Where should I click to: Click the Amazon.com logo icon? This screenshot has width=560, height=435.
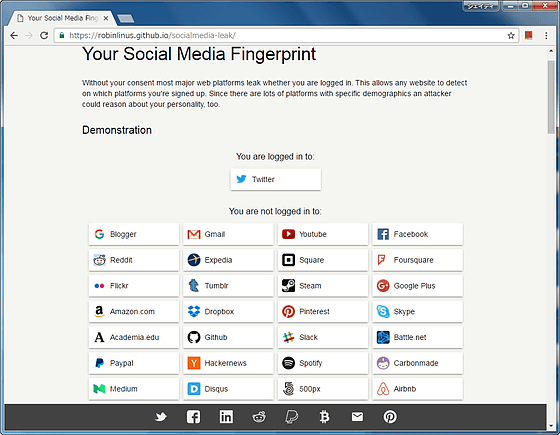(x=99, y=311)
